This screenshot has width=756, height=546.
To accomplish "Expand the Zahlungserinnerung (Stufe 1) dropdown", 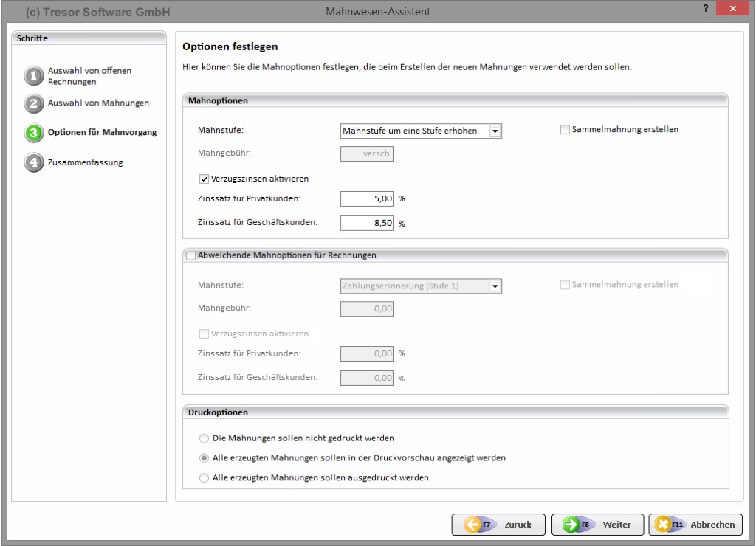I will click(496, 286).
